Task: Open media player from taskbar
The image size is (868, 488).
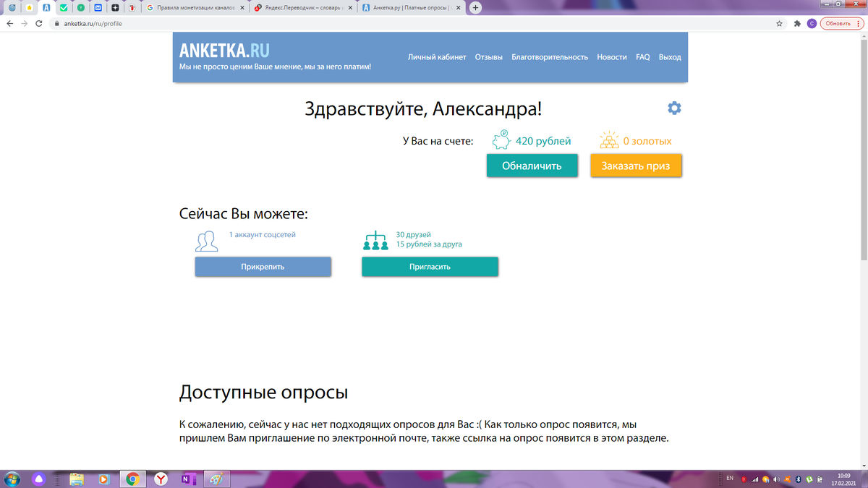Action: (103, 479)
